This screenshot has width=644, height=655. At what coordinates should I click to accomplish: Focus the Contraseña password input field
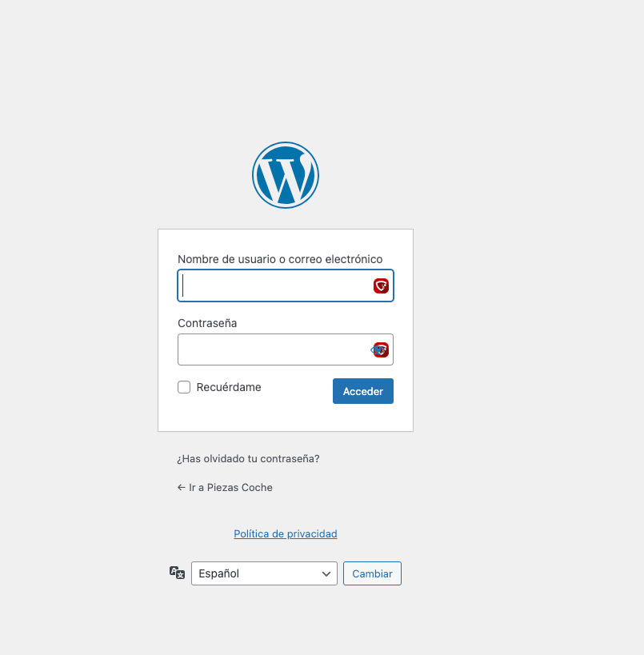coord(286,349)
